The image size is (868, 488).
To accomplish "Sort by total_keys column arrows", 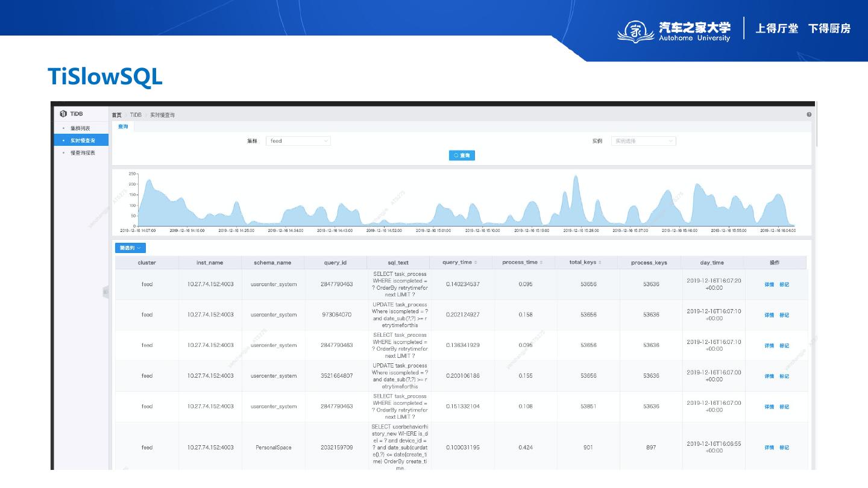I will (600, 263).
